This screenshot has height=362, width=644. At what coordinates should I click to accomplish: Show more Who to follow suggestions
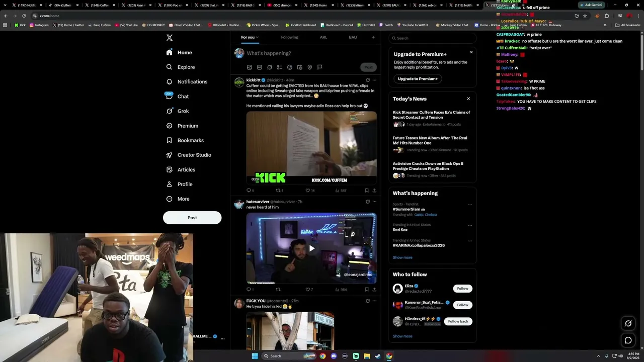click(x=403, y=336)
